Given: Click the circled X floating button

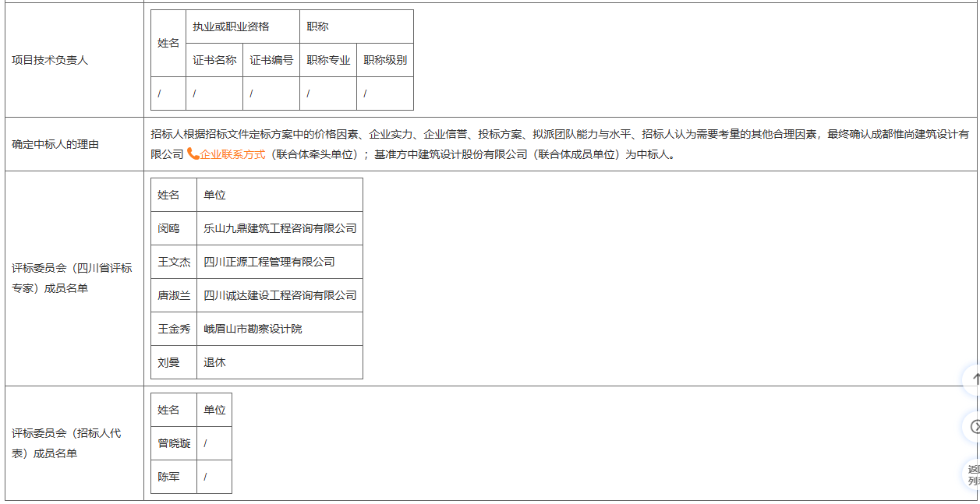Looking at the screenshot, I should point(973,426).
